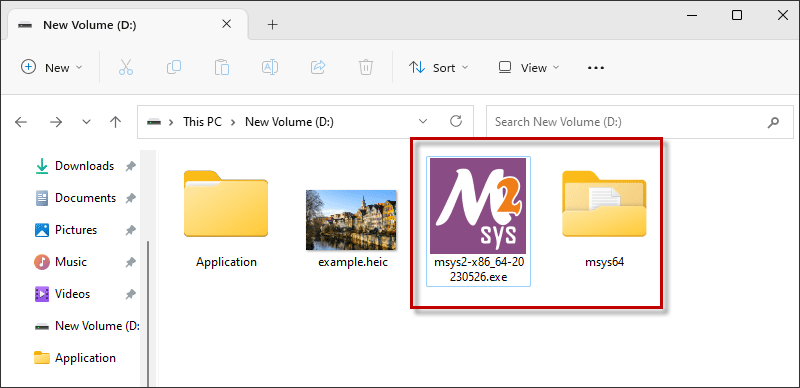Expand address bar history dropdown
Viewport: 800px width, 388px height.
[x=423, y=122]
